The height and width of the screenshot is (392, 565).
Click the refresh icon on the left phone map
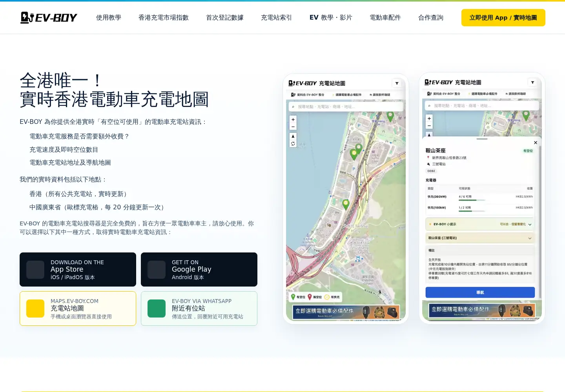[x=293, y=144]
